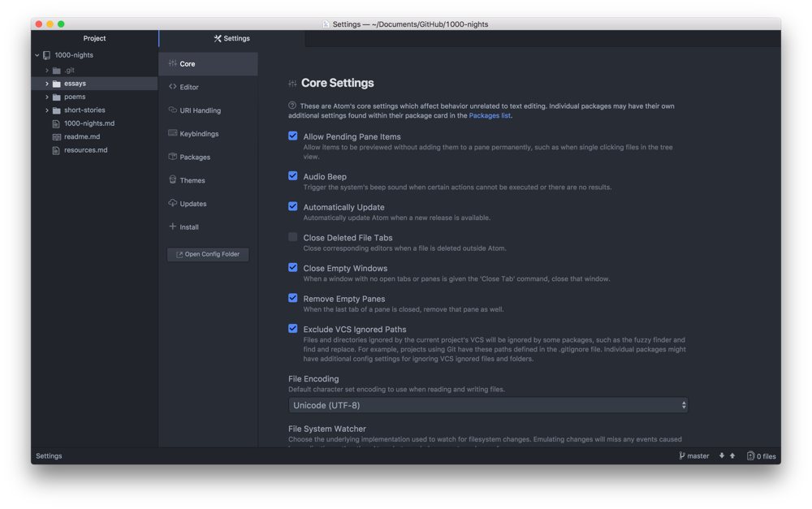
Task: Click the short-stories folder icon
Action: pos(57,110)
